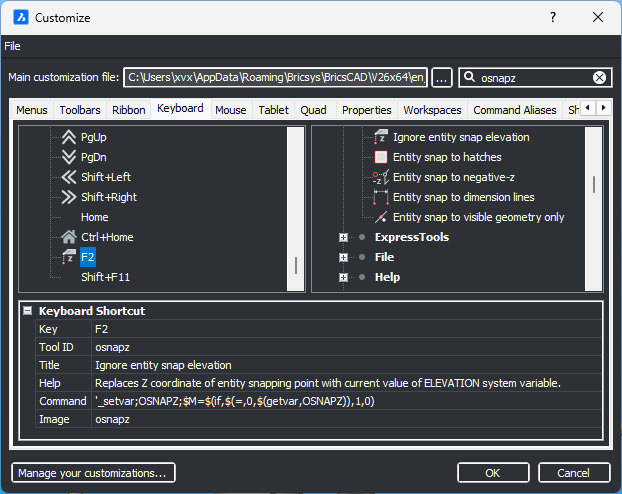Screen dimensions: 622x494
Task: Click the PgUp double-chevron icon
Action: point(69,137)
